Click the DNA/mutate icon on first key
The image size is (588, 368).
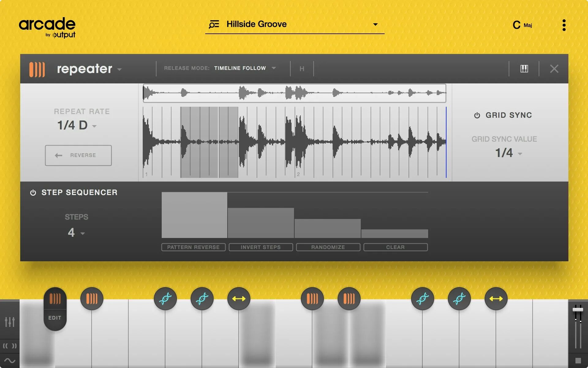coord(165,298)
